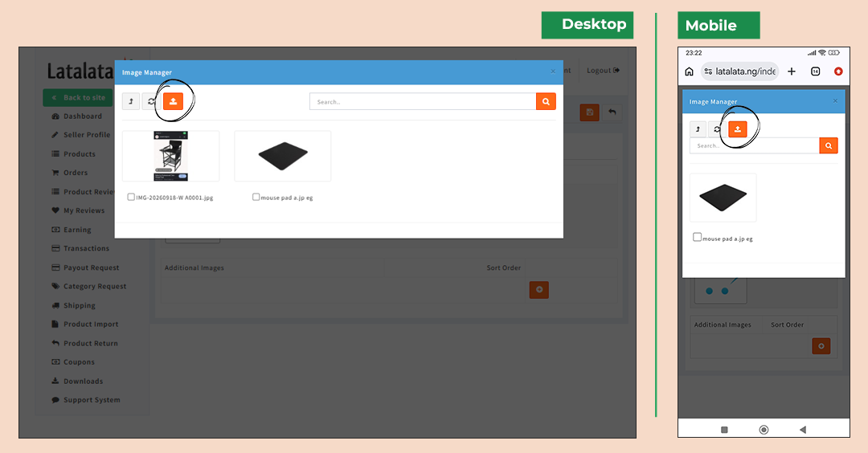Click the Support System chat icon
Viewport: 868px width, 453px height.
[55, 400]
